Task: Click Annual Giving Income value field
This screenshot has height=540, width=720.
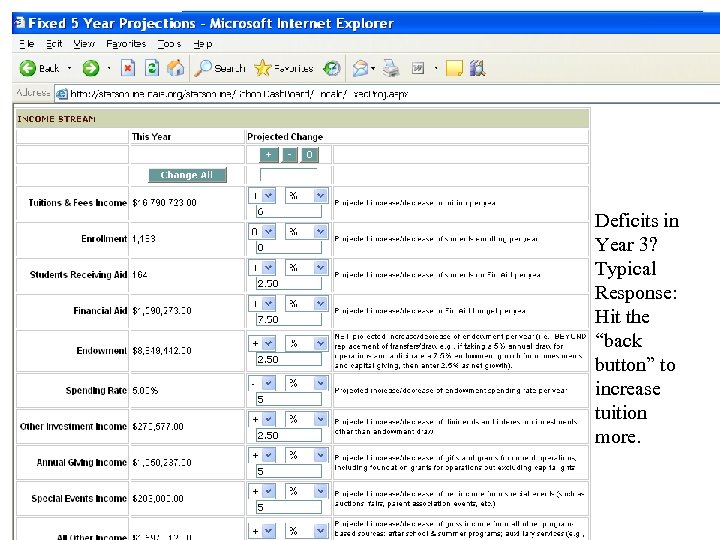Action: [x=289, y=471]
